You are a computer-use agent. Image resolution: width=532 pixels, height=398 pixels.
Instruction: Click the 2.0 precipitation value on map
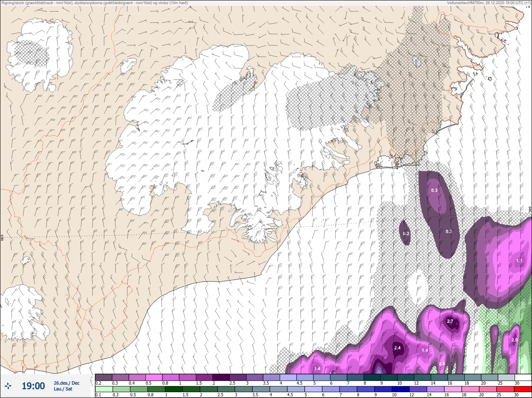click(515, 340)
